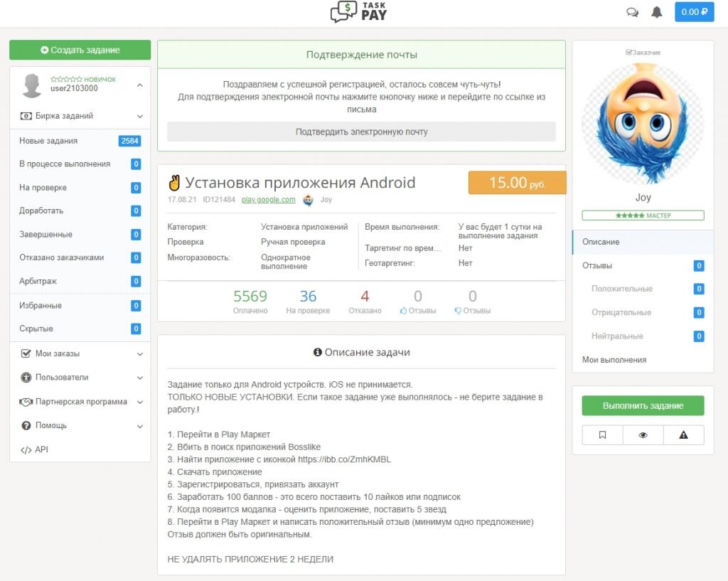Open the chat messages icon in the header
728x581 pixels.
click(x=633, y=12)
